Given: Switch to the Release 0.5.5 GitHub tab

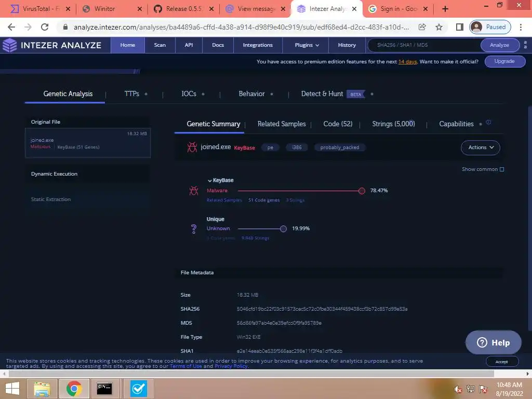Looking at the screenshot, I should [x=183, y=9].
